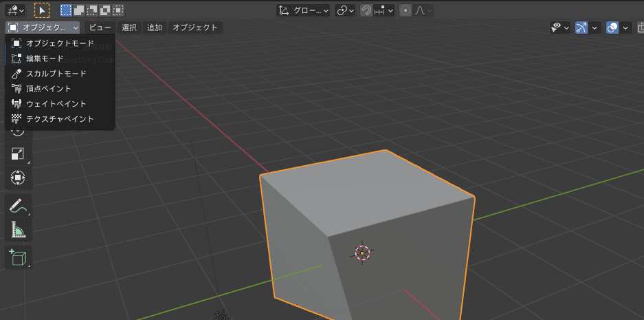Toggle show overlays button

coord(612,28)
